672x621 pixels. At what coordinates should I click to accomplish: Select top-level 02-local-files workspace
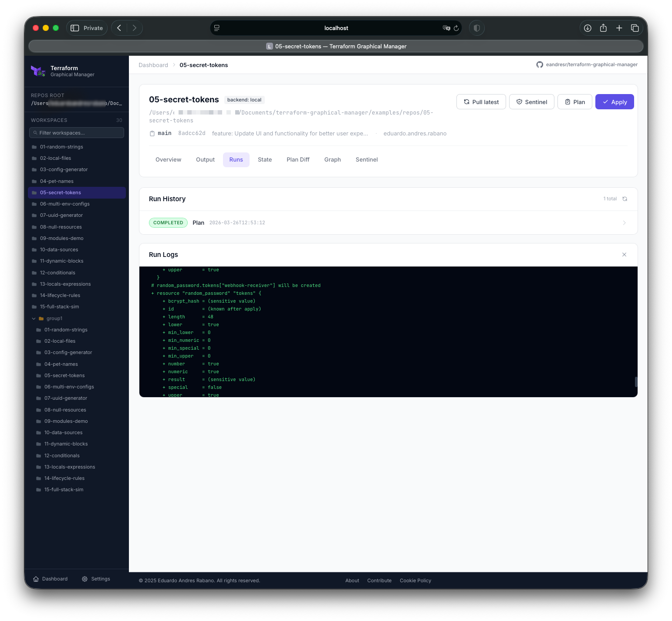(x=77, y=159)
